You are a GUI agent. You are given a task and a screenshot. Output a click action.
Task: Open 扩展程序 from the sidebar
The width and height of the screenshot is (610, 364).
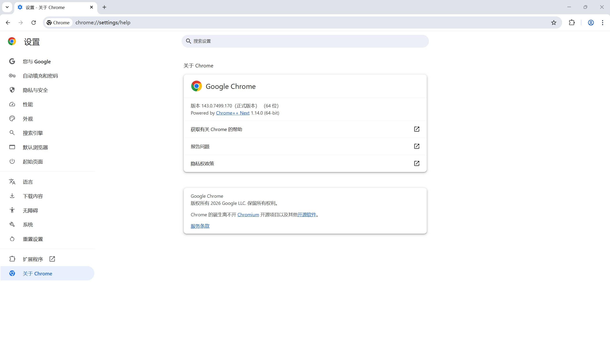[33, 259]
